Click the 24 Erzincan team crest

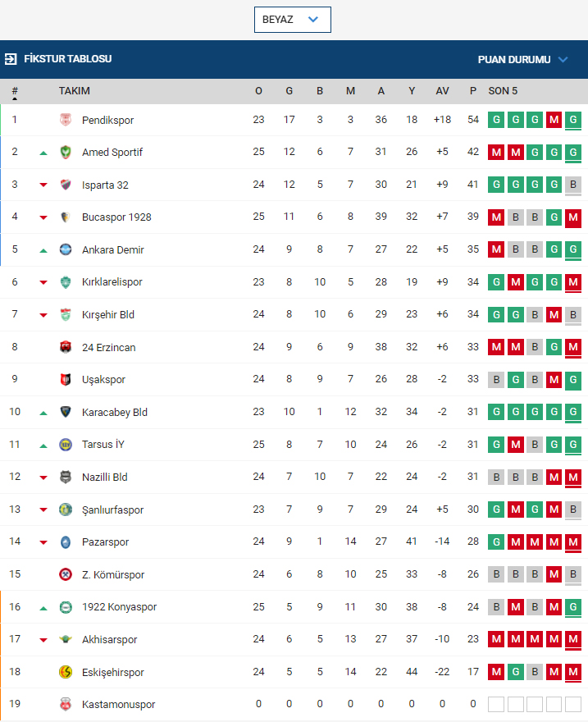tap(66, 347)
